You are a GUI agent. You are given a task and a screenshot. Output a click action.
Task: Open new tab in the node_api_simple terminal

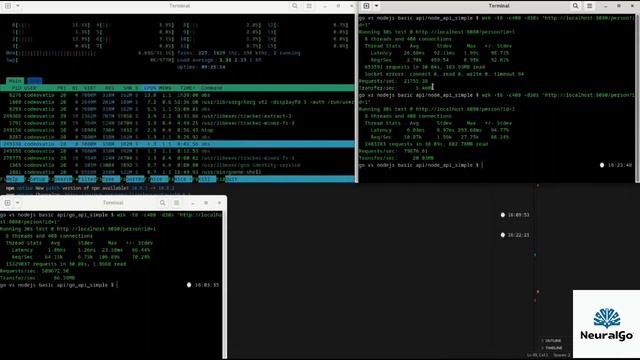(x=367, y=6)
